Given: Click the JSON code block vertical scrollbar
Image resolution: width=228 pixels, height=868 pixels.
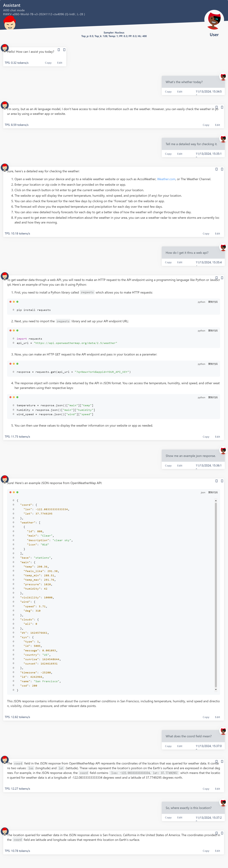Looking at the screenshot, I should click(x=216, y=595).
